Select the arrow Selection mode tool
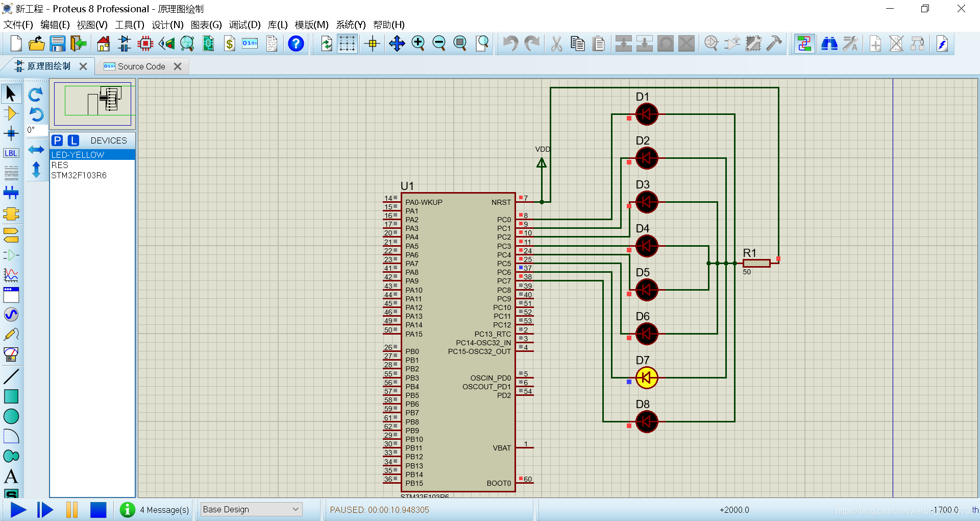 pos(11,93)
